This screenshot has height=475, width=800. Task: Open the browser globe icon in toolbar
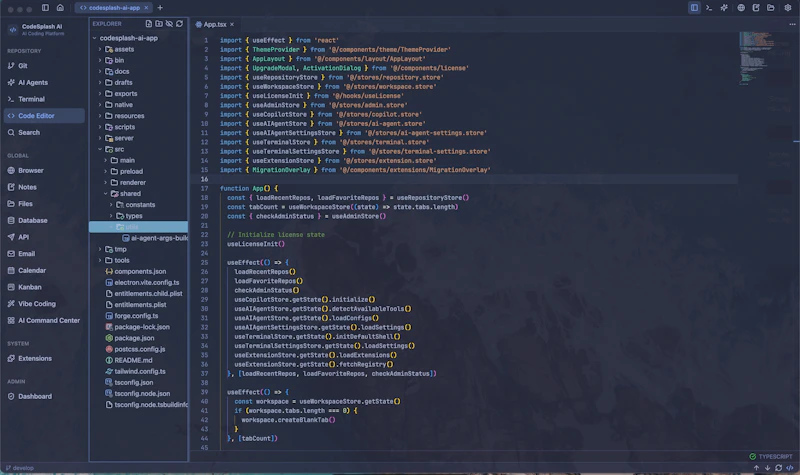point(741,8)
